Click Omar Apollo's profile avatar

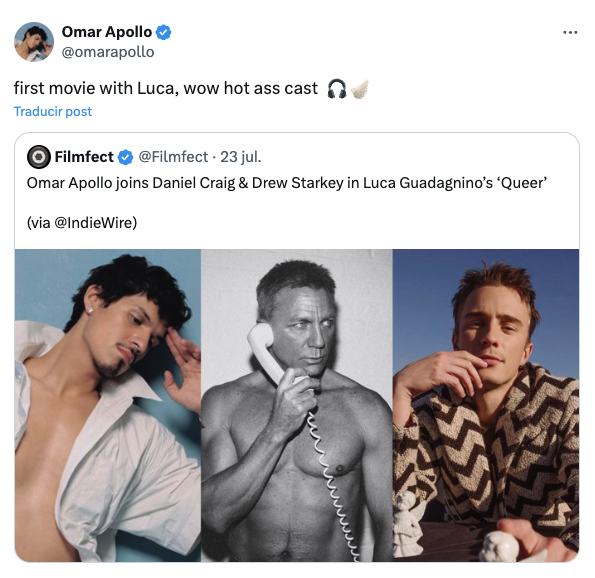(34, 41)
